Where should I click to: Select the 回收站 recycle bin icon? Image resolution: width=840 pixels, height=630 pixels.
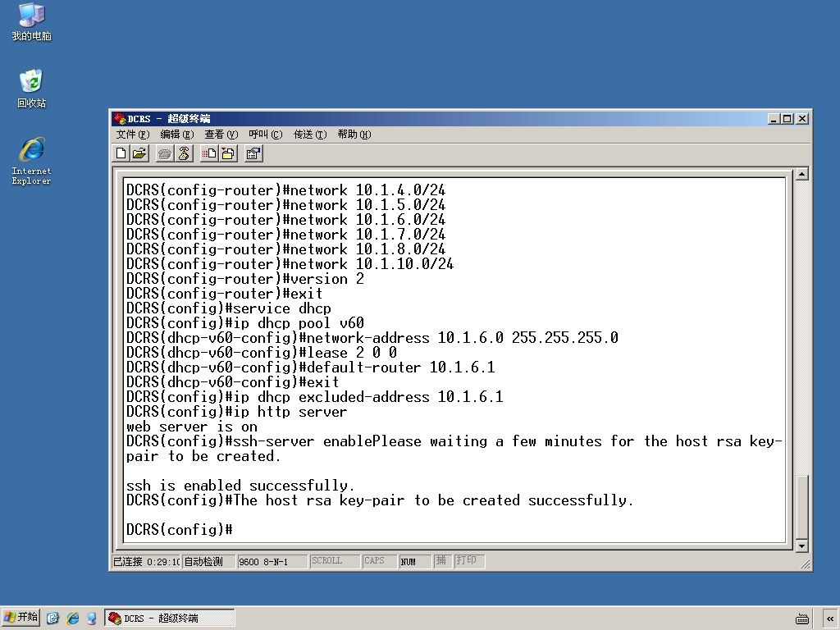[31, 89]
